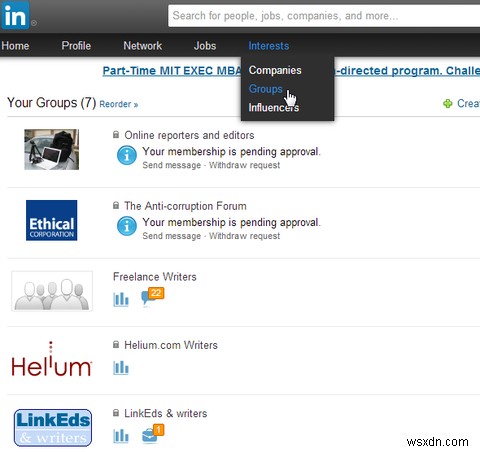Viewport: 480px width, 452px height.
Task: Select Groups from Interests dropdown
Action: coord(266,89)
